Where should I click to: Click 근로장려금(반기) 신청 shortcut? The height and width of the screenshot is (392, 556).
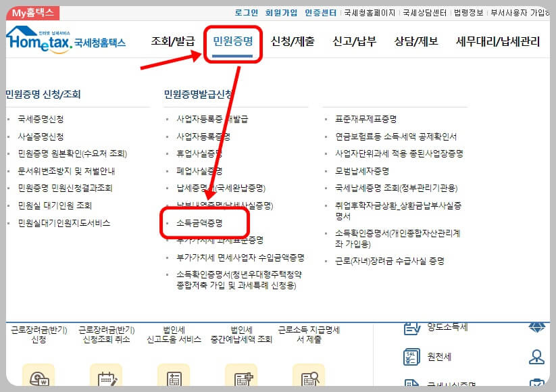(x=39, y=335)
